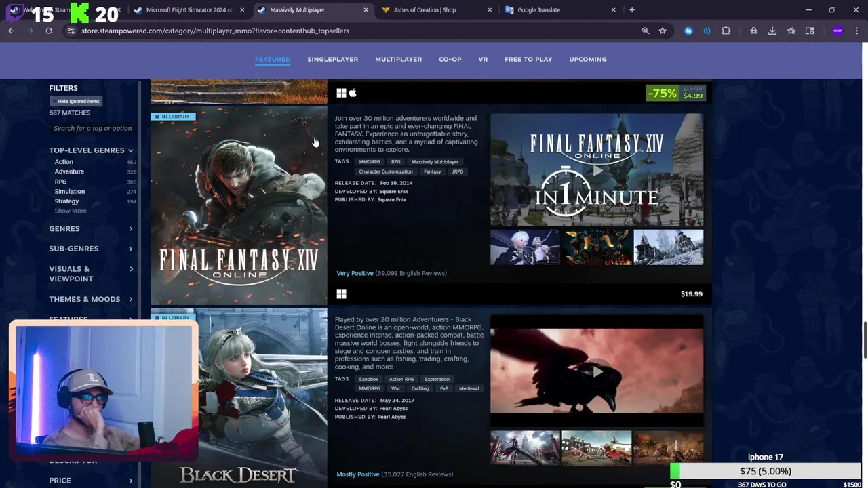
Task: Go back using browser back arrow
Action: pyautogui.click(x=12, y=30)
